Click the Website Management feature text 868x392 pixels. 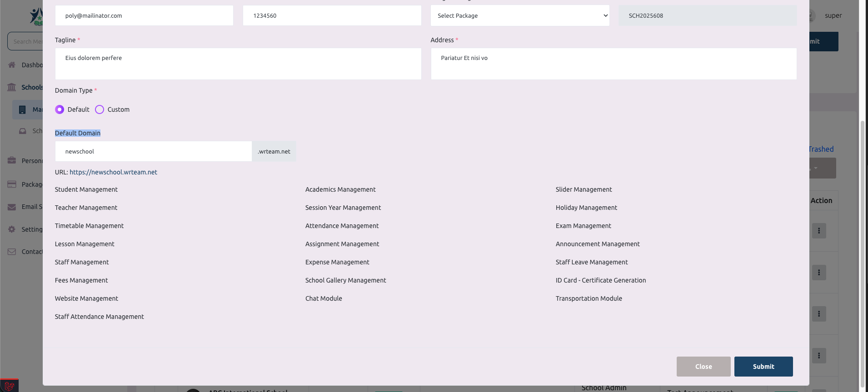(86, 298)
